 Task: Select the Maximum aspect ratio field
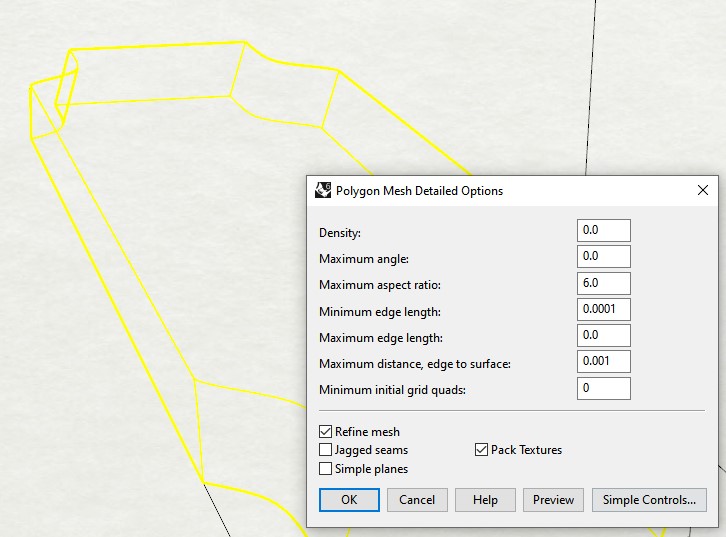(x=604, y=284)
